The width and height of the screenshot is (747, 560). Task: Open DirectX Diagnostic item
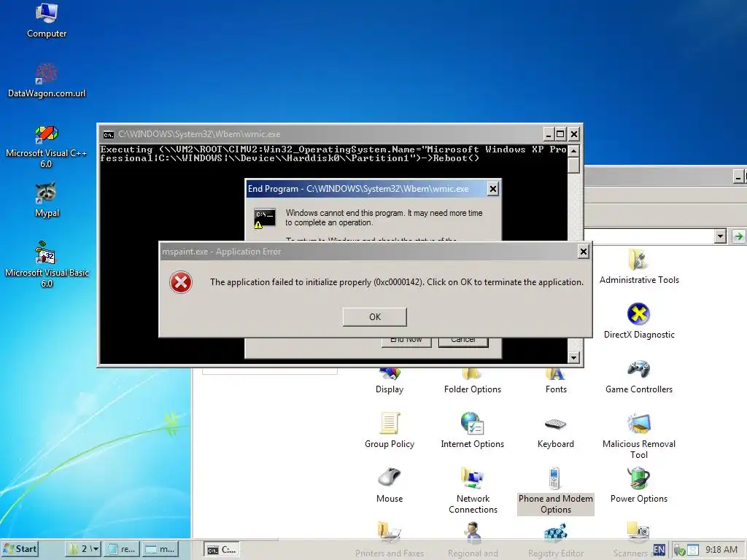click(x=639, y=321)
